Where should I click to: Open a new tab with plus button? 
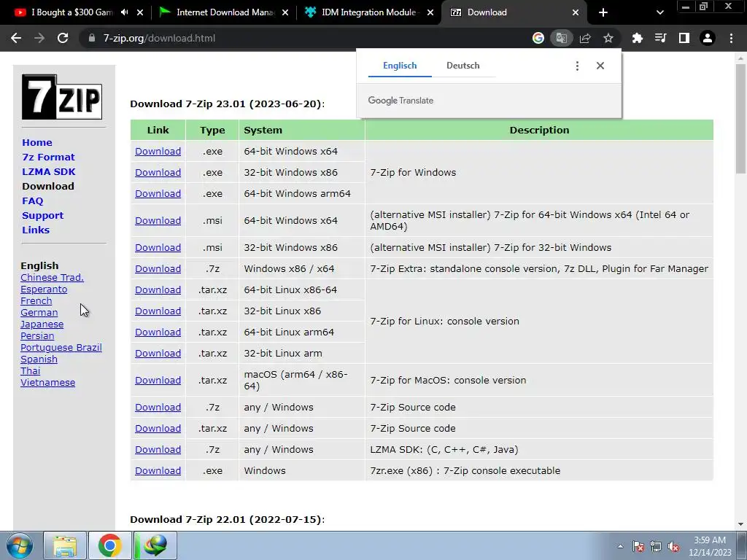tap(603, 12)
